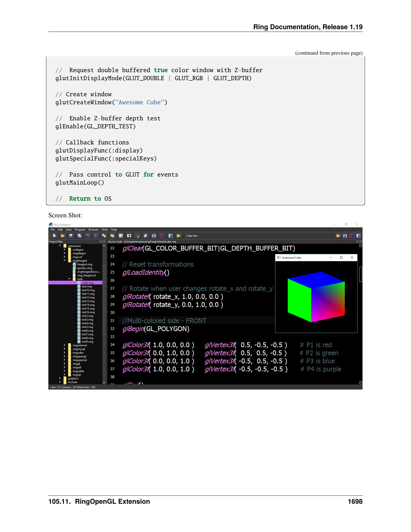
Task: Click Debug icon in far-right toolbar group
Action: click(345, 235)
